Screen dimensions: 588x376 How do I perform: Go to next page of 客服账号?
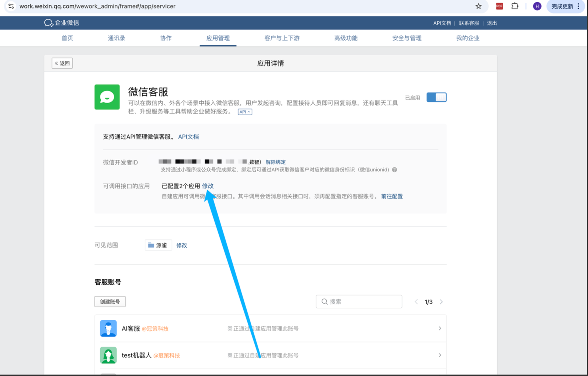[x=441, y=302]
